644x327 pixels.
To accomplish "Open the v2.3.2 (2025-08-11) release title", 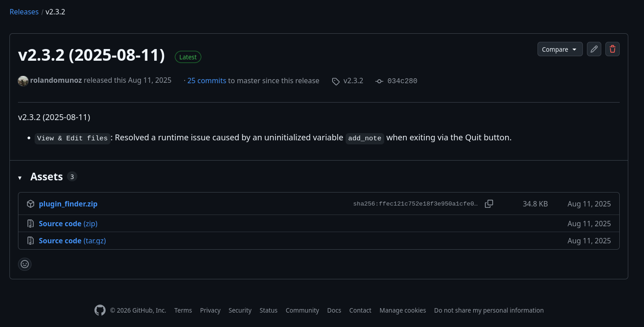I will pos(92,55).
